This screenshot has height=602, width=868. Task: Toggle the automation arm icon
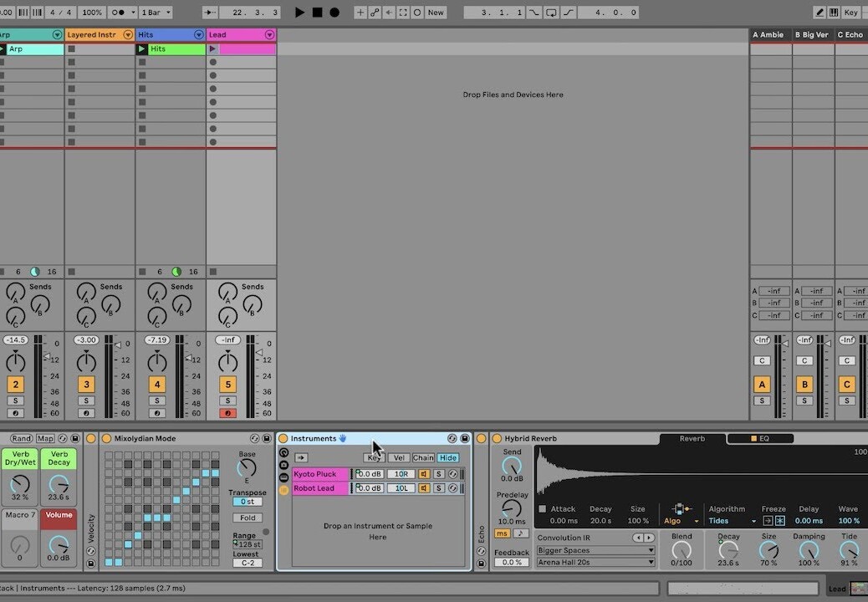pyautogui.click(x=375, y=13)
